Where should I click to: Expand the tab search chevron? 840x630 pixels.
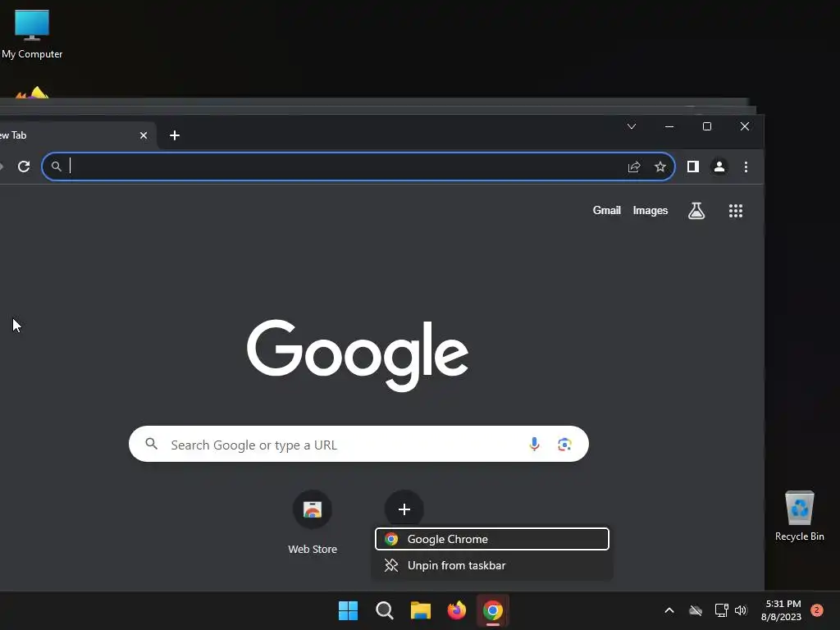[x=632, y=126]
